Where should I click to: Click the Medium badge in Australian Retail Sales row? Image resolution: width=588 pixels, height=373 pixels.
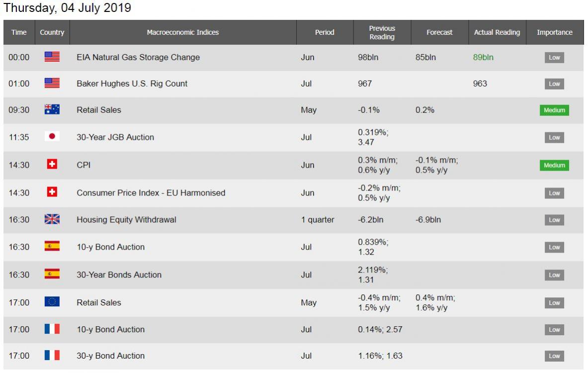(554, 110)
